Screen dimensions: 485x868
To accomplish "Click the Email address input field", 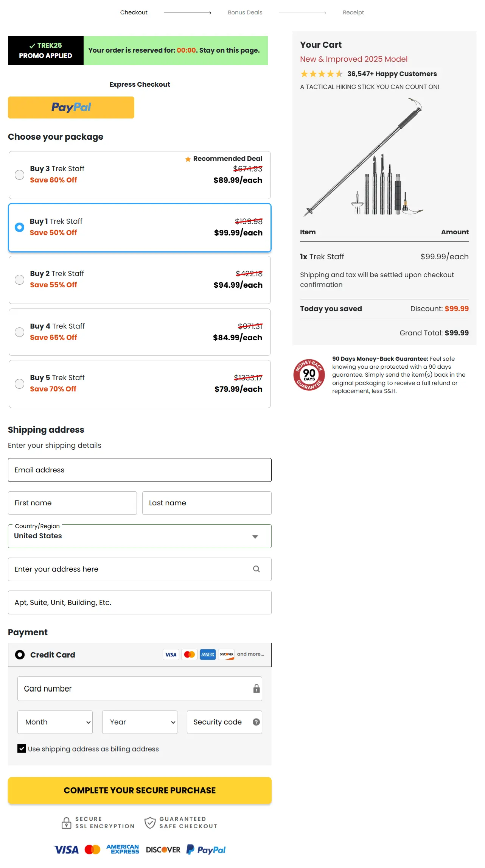I will tap(140, 470).
